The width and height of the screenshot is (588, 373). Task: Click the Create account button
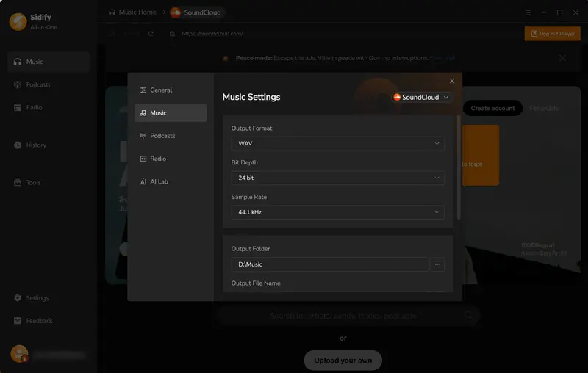492,108
